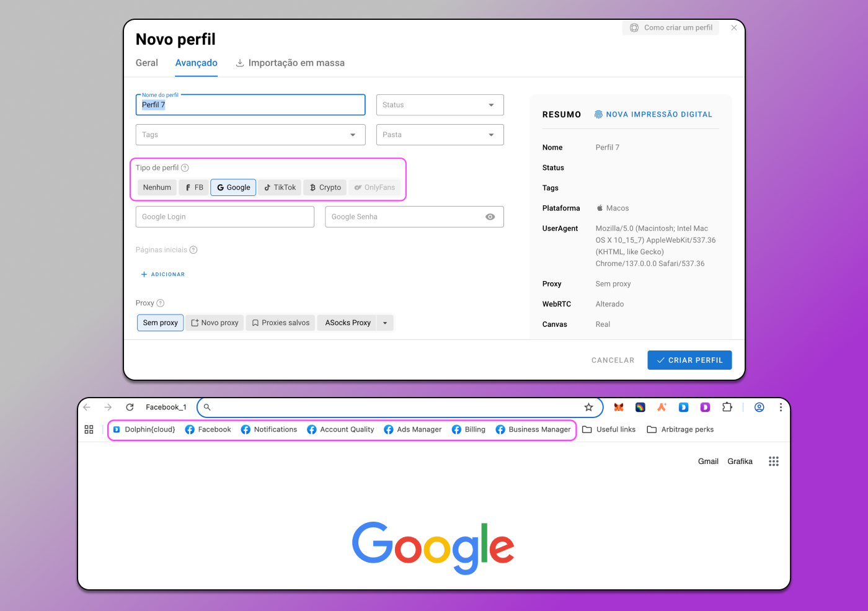
Task: Open the blue Dolphin extension icon
Action: pyautogui.click(x=683, y=408)
